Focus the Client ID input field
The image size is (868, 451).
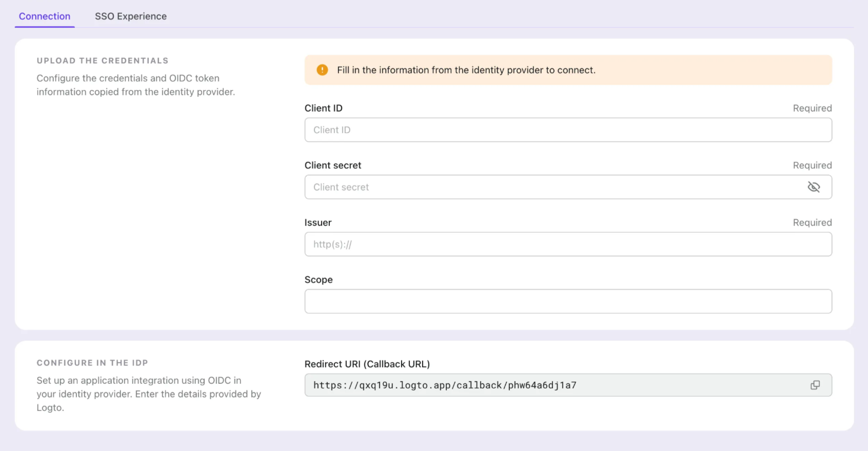567,130
